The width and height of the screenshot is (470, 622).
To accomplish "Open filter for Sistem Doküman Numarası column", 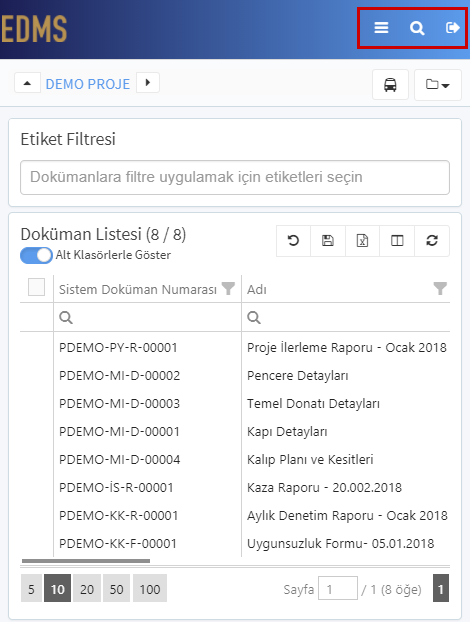I will pyautogui.click(x=228, y=288).
